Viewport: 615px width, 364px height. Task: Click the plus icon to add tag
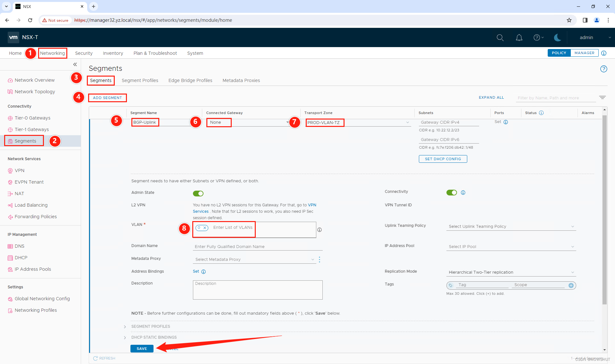point(571,285)
